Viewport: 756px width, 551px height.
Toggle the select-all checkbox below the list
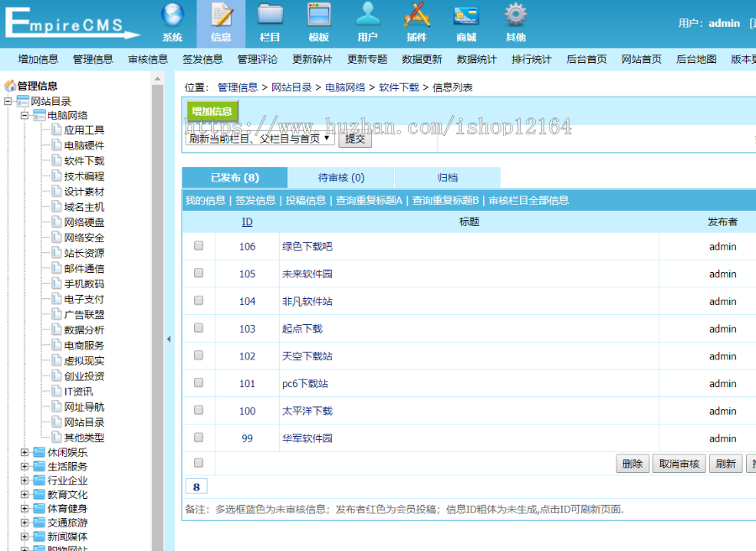click(x=199, y=463)
